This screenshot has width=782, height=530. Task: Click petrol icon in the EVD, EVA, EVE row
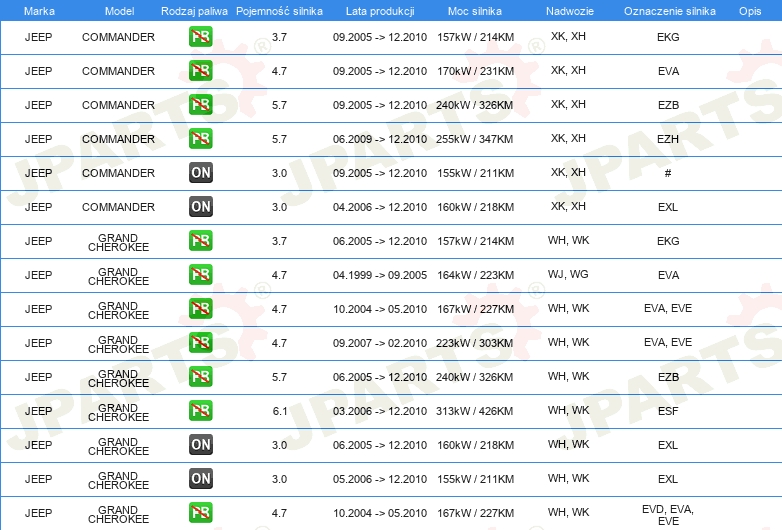(200, 512)
